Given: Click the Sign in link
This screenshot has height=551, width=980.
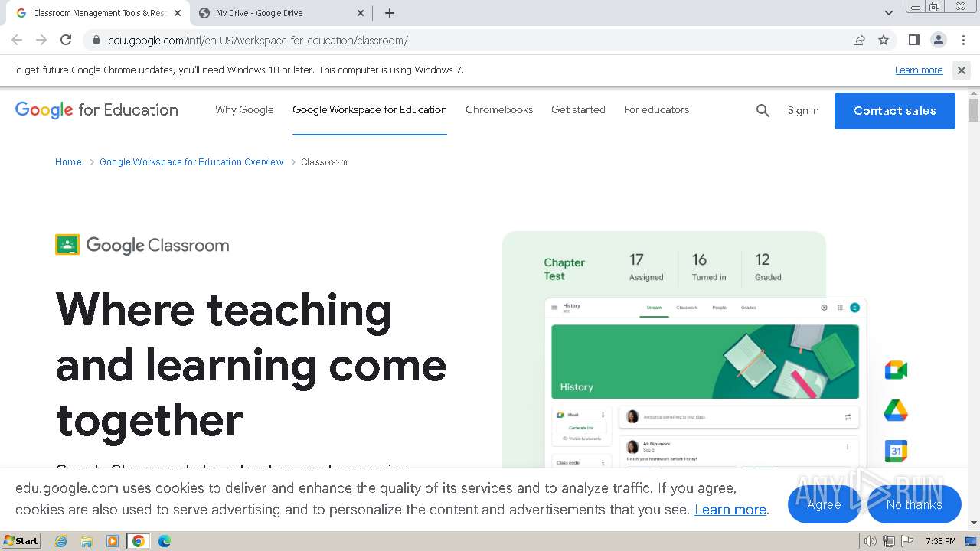Looking at the screenshot, I should click(x=803, y=110).
